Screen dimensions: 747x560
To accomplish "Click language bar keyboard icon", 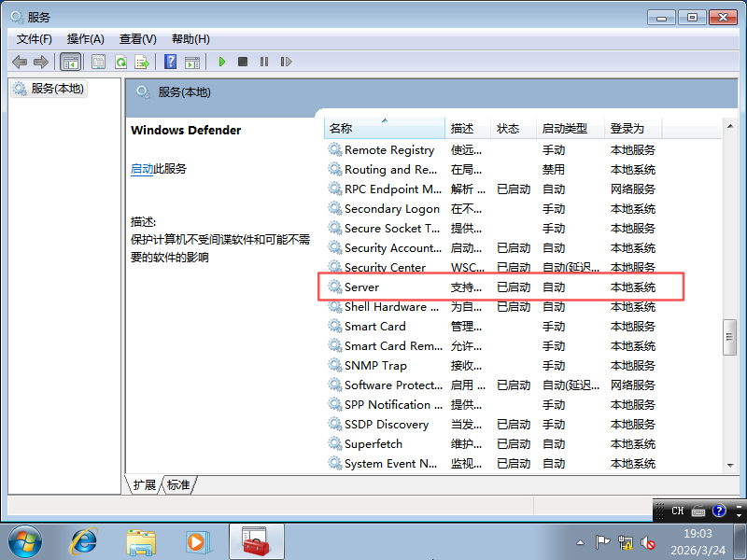I will pos(698,511).
